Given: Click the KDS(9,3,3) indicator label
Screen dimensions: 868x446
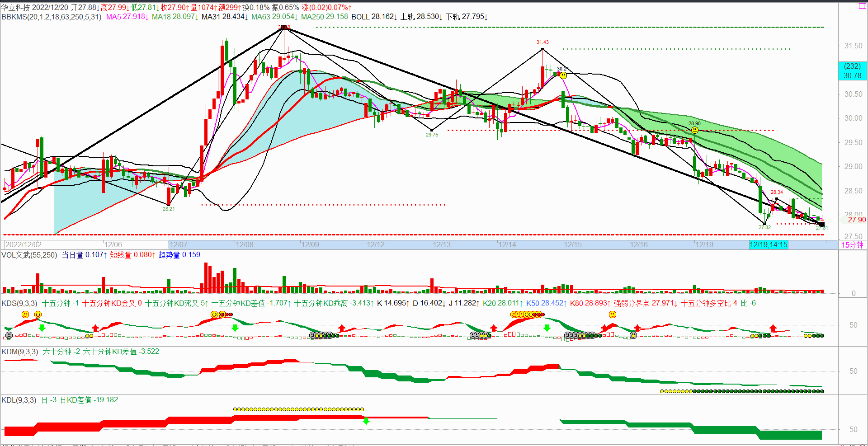Looking at the screenshot, I should point(19,303).
